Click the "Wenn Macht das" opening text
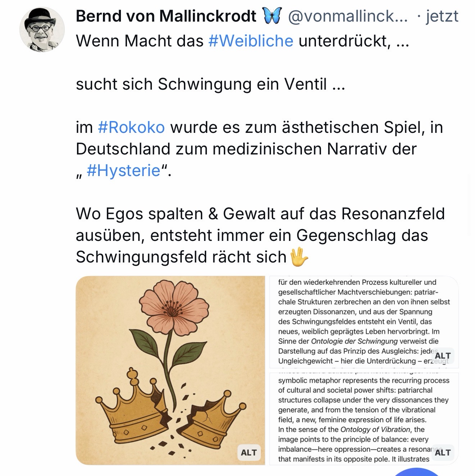This screenshot has width=475, height=476. coord(140,41)
